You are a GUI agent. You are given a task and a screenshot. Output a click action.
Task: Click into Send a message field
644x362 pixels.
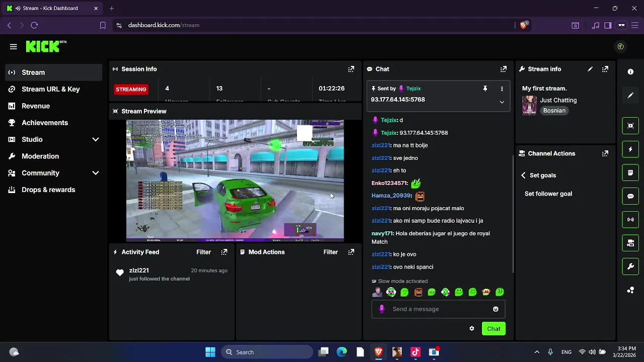point(438,309)
